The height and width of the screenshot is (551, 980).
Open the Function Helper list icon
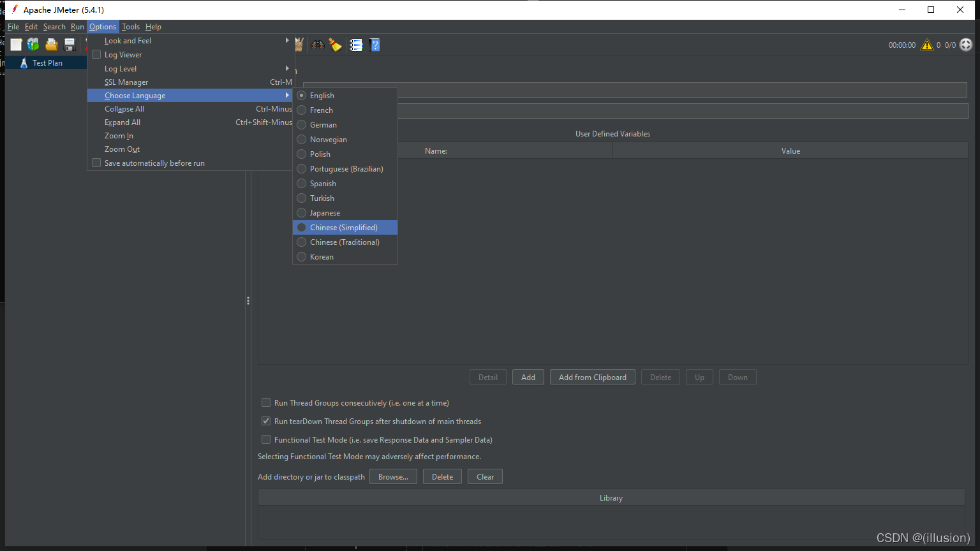pyautogui.click(x=356, y=45)
